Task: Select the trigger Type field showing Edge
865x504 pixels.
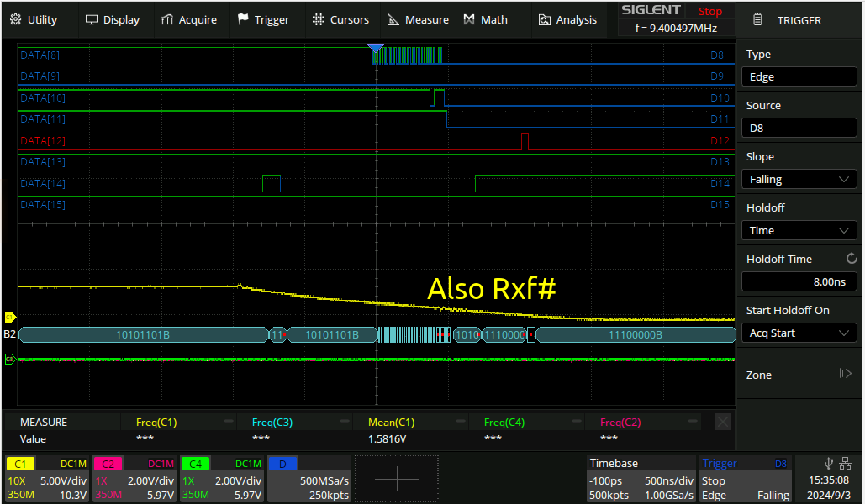Action: (x=799, y=76)
